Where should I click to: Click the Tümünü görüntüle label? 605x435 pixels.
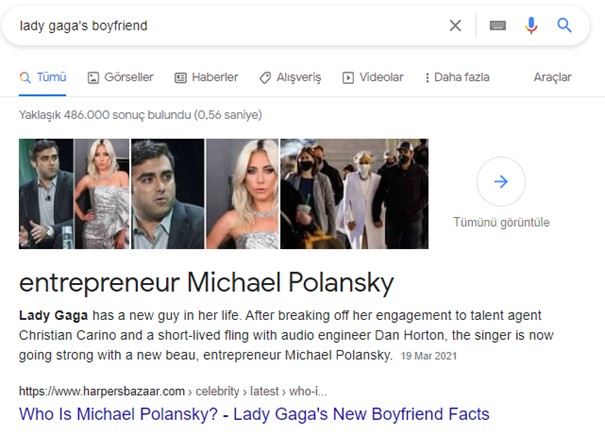(501, 222)
